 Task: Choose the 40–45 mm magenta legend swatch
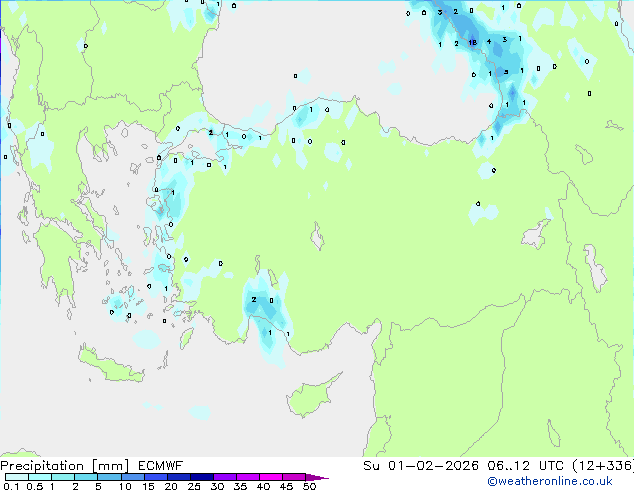(x=271, y=477)
